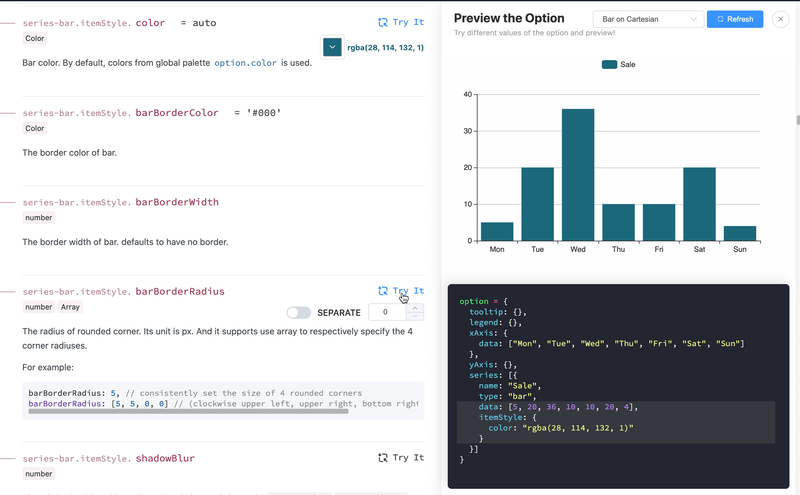Screen dimensions: 800x495
Task: Open the color picker swatch dropdown
Action: [x=332, y=47]
